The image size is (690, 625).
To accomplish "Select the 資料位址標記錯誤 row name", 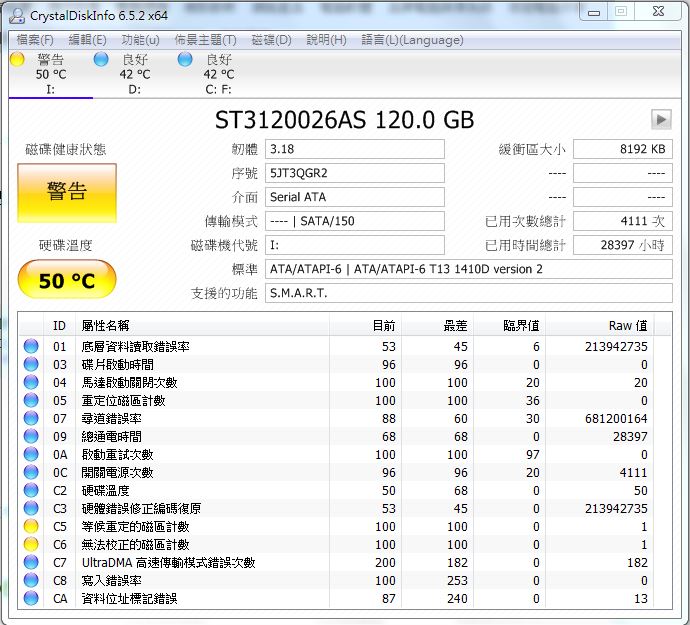I will (129, 599).
